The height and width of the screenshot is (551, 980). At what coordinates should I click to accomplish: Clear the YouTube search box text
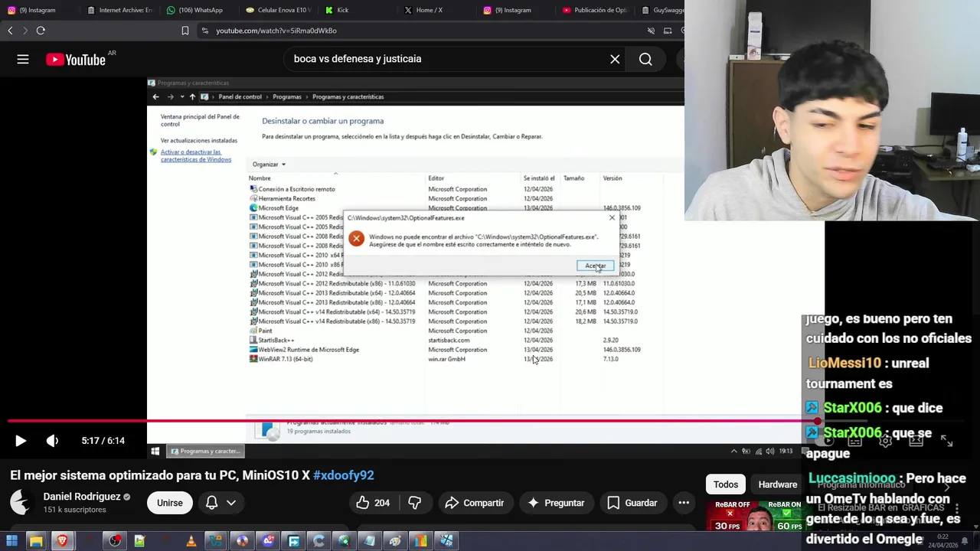[x=615, y=59]
